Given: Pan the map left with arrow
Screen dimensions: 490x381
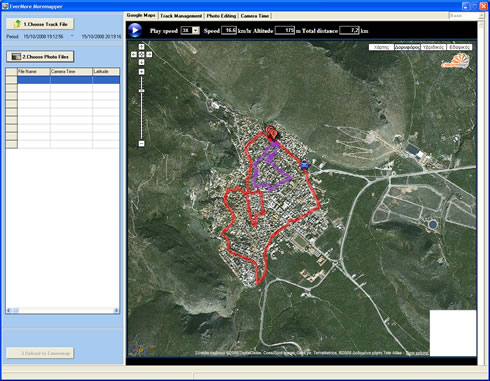Looking at the screenshot, I should pos(134,54).
